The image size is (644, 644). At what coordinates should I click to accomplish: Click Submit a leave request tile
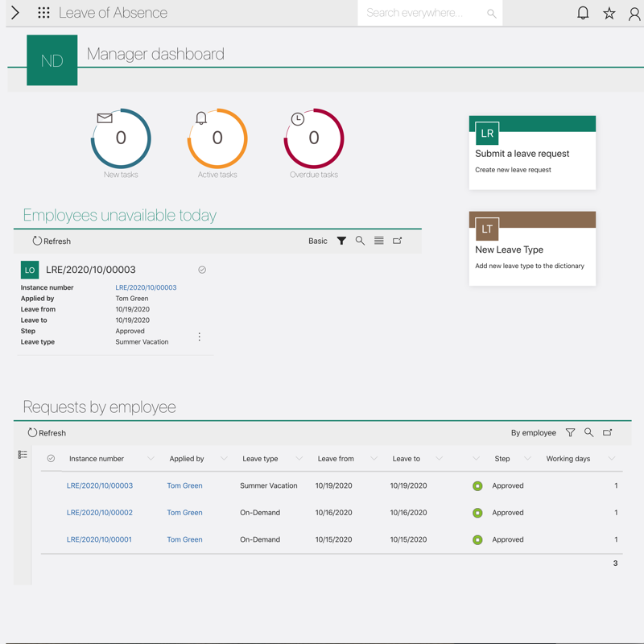coord(532,153)
